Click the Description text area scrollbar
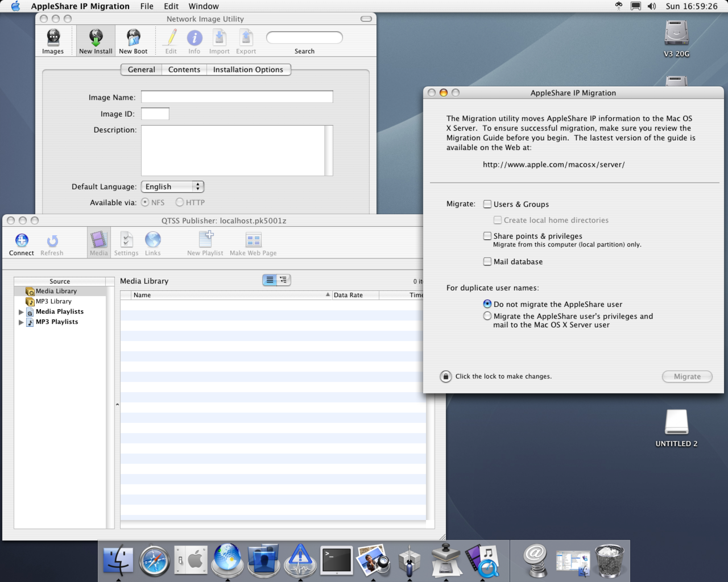The width and height of the screenshot is (728, 582). click(328, 151)
